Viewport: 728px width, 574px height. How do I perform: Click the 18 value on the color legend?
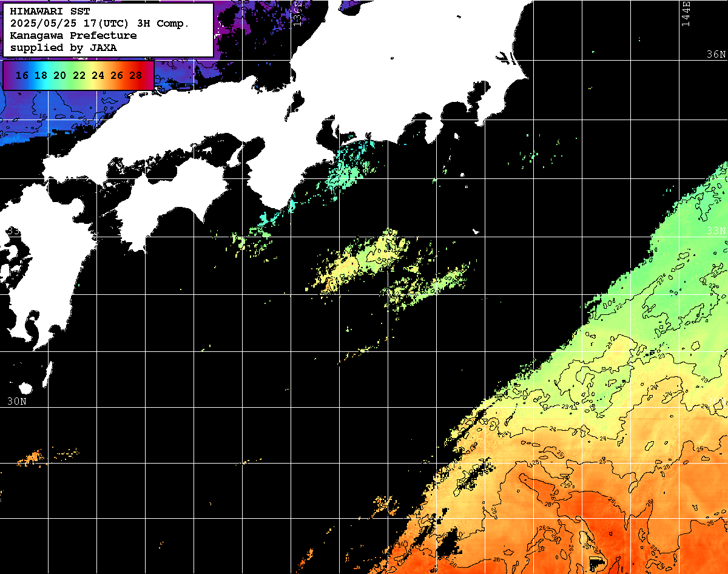click(x=41, y=76)
